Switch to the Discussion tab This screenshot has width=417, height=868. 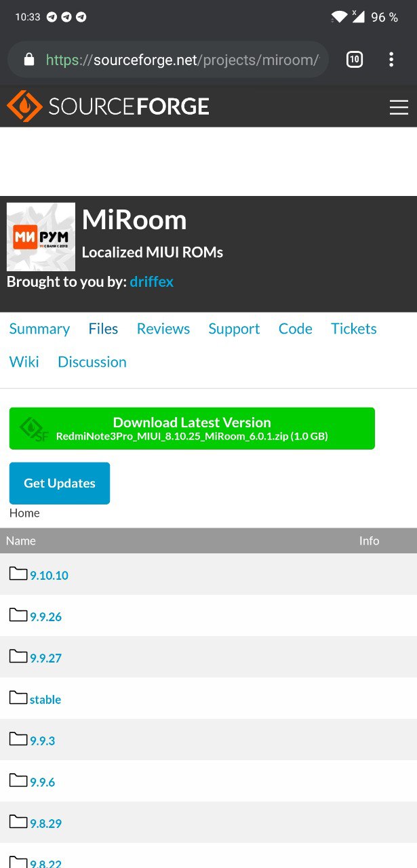[x=92, y=362]
